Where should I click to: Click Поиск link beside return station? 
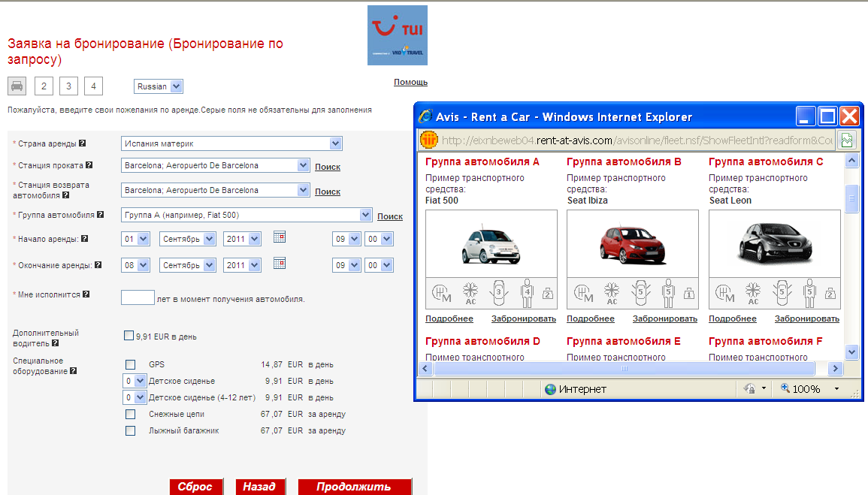(328, 192)
